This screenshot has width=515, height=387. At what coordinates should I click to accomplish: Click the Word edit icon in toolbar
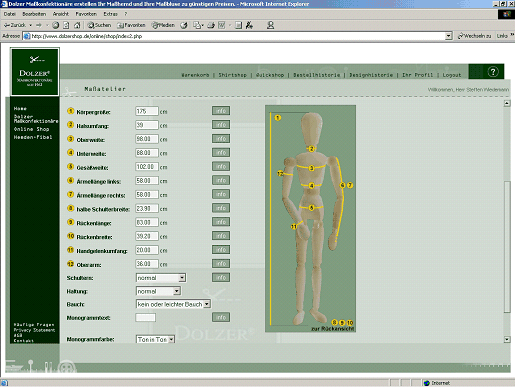pyautogui.click(x=222, y=25)
